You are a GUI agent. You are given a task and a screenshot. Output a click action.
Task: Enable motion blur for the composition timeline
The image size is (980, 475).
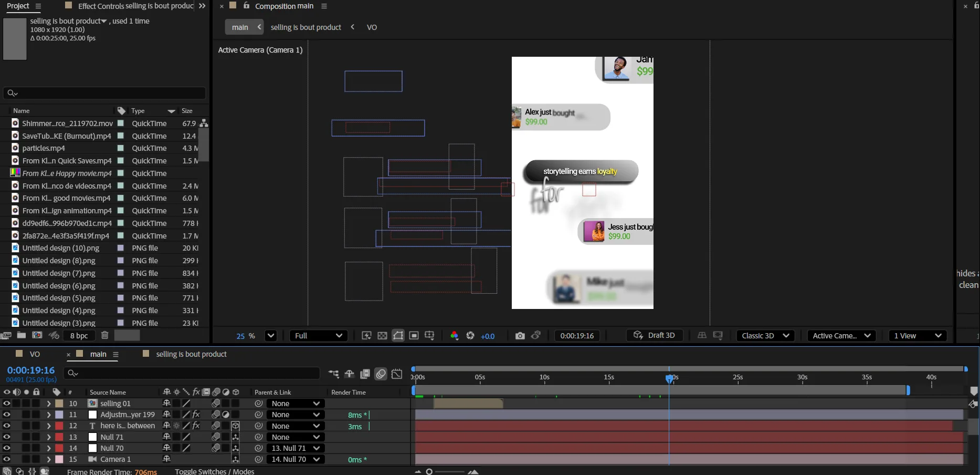coord(381,374)
